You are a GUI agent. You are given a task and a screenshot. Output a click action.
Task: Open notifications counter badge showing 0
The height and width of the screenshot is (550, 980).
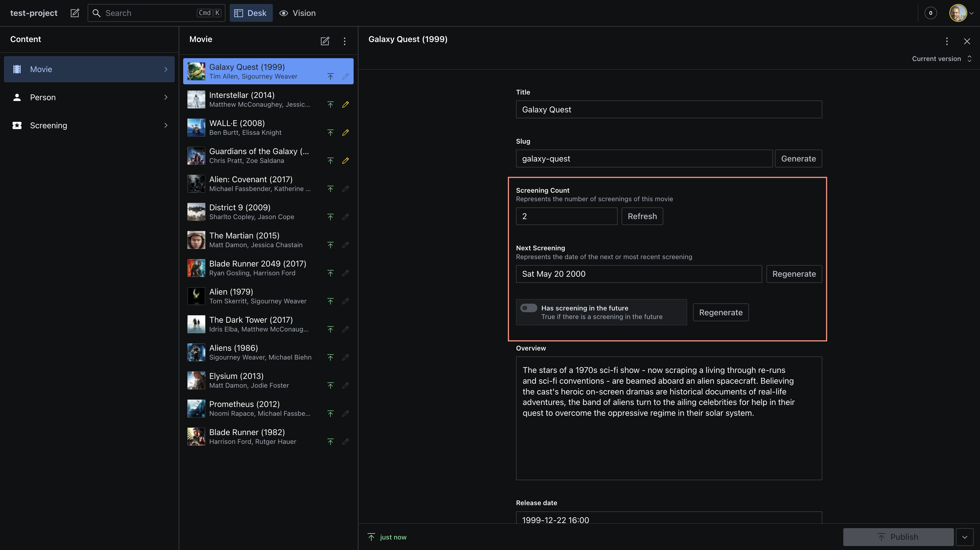pos(931,13)
